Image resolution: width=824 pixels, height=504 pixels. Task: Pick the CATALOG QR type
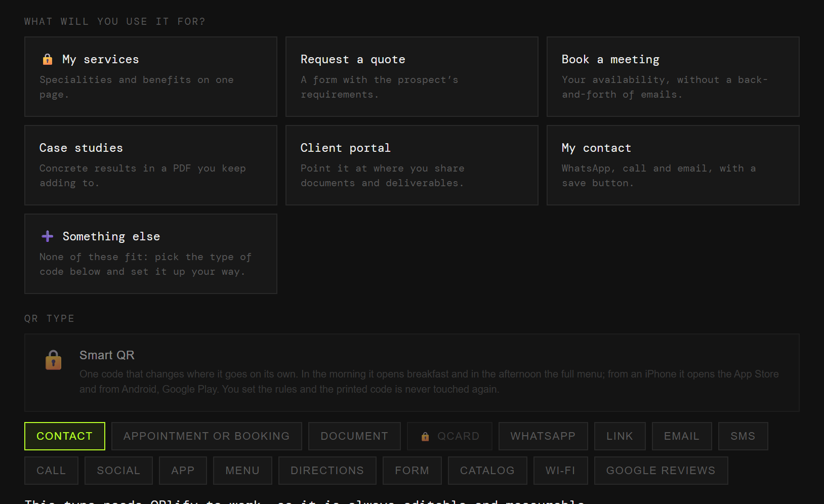[x=487, y=471]
